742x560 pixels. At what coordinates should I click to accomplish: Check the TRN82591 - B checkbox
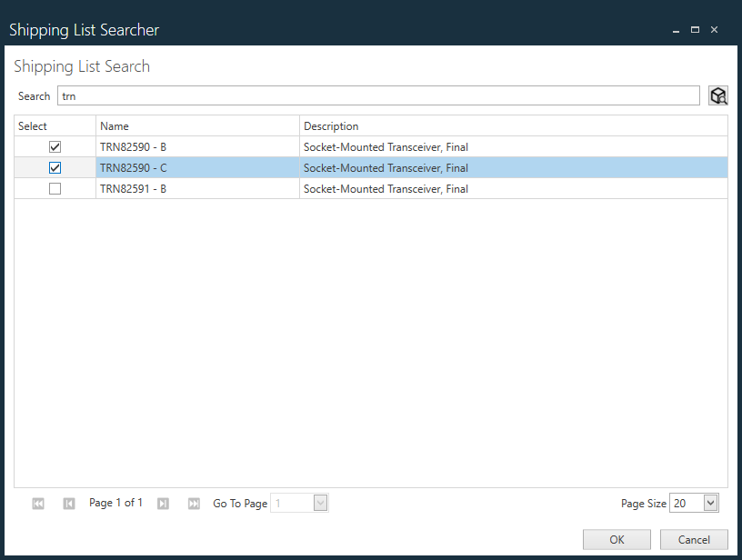coord(55,188)
